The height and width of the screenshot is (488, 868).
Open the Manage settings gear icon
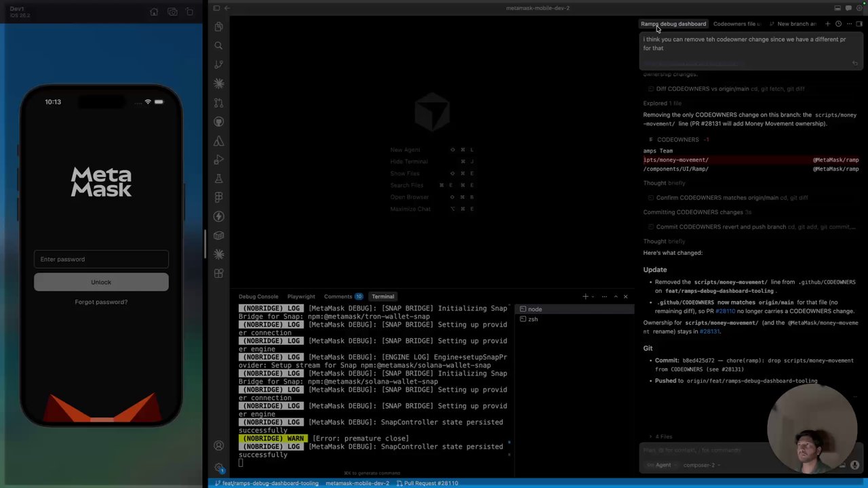218,468
